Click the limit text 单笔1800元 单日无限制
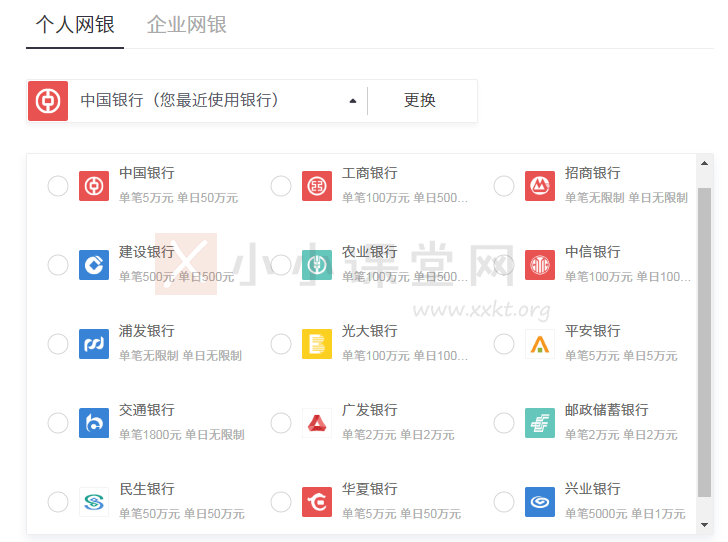 pos(182,435)
